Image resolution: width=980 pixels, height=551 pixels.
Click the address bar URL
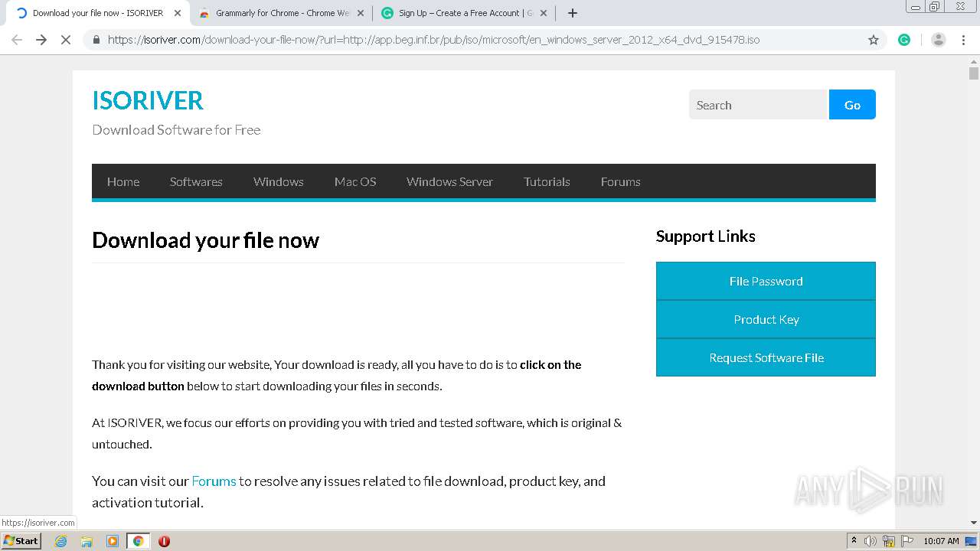point(433,40)
